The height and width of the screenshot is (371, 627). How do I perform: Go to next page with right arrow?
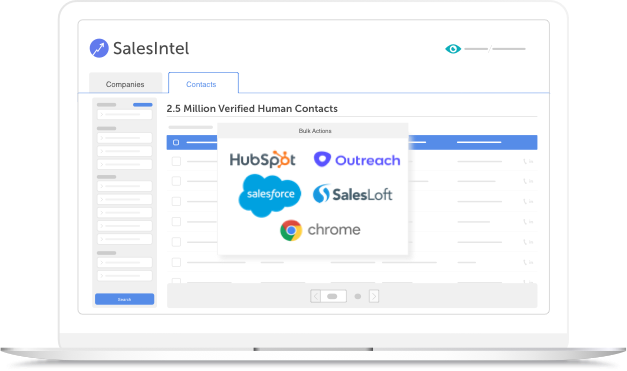374,296
